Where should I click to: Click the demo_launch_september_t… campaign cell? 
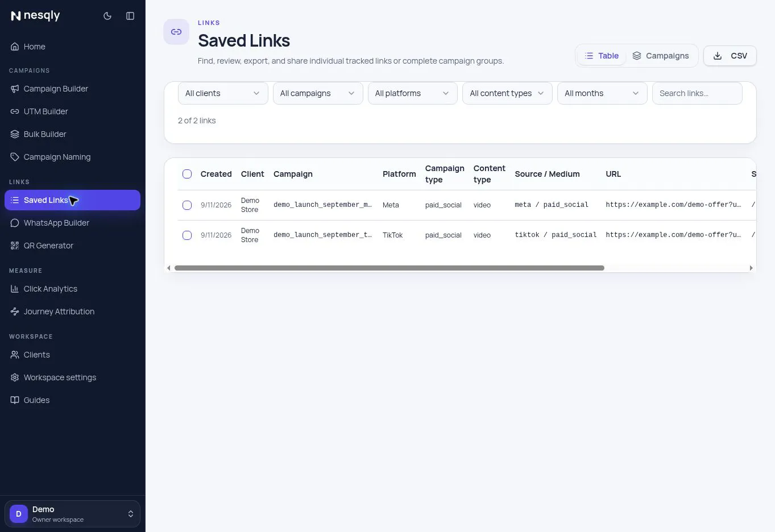[322, 235]
